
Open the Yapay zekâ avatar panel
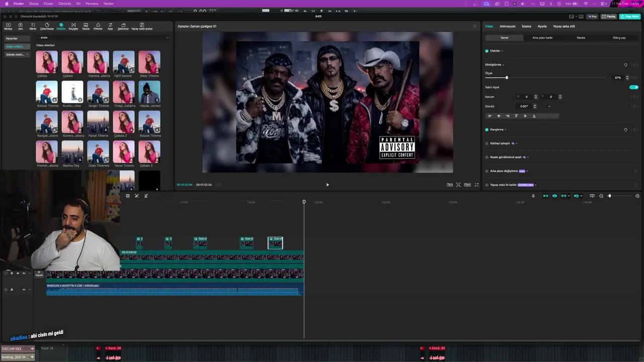(x=142, y=26)
